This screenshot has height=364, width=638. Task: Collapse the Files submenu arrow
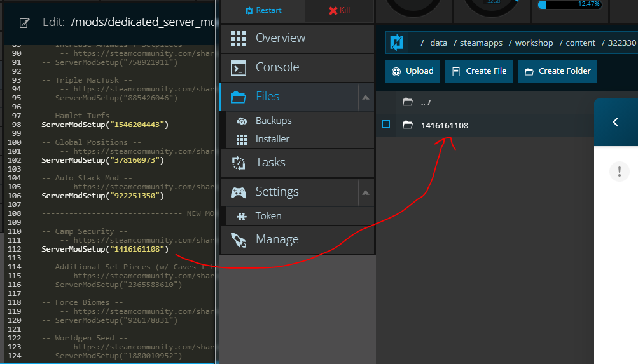point(366,97)
